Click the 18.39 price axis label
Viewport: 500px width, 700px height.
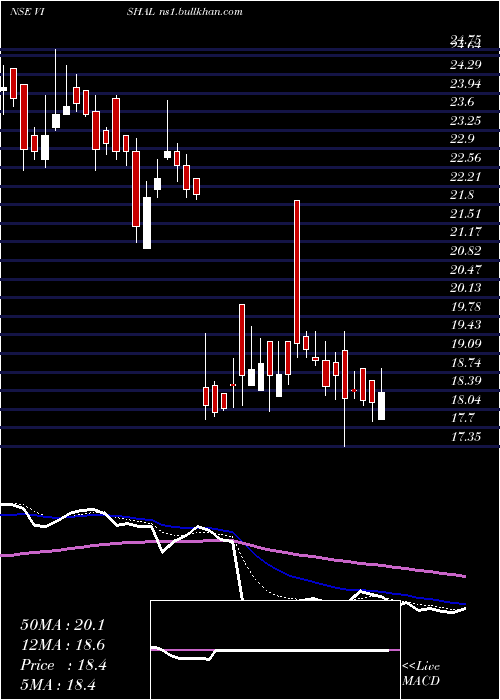[x=465, y=381]
